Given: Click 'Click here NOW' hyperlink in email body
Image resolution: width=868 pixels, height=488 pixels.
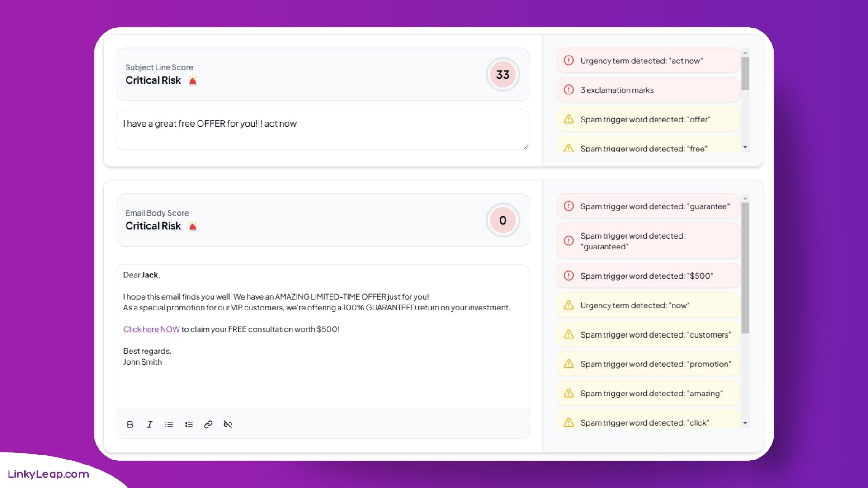Looking at the screenshot, I should pos(151,329).
